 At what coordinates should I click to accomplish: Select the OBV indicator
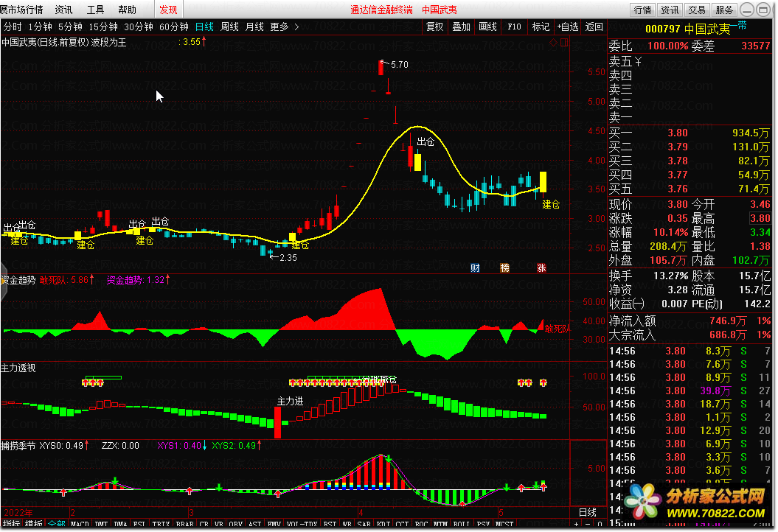click(235, 524)
